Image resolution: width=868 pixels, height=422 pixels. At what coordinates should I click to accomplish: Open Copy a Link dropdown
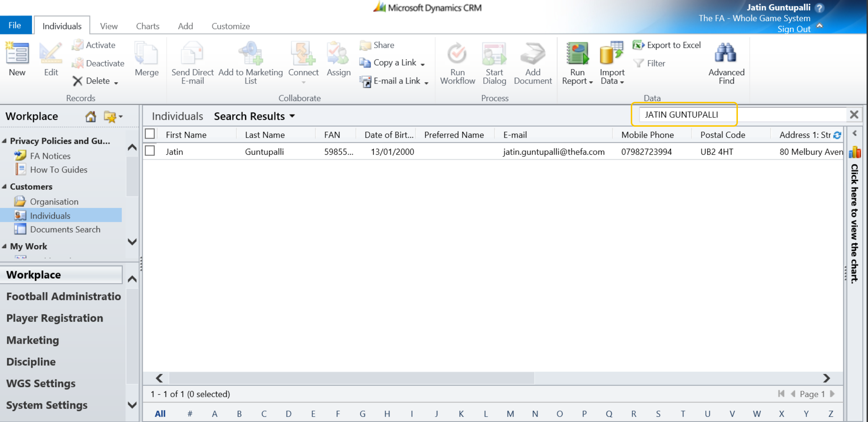[423, 64]
